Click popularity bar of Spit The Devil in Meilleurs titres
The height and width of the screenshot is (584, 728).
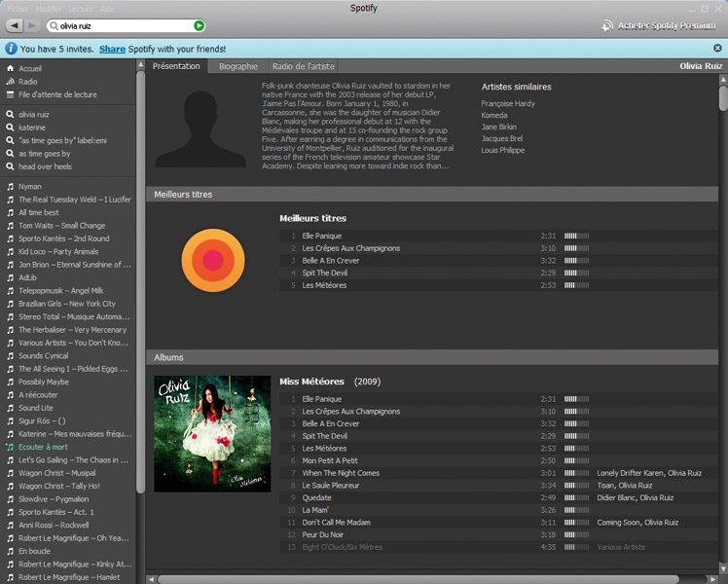pos(576,273)
